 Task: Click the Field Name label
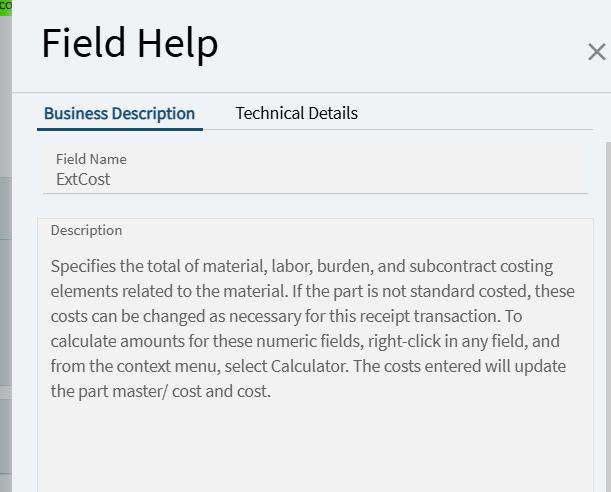pos(91,159)
